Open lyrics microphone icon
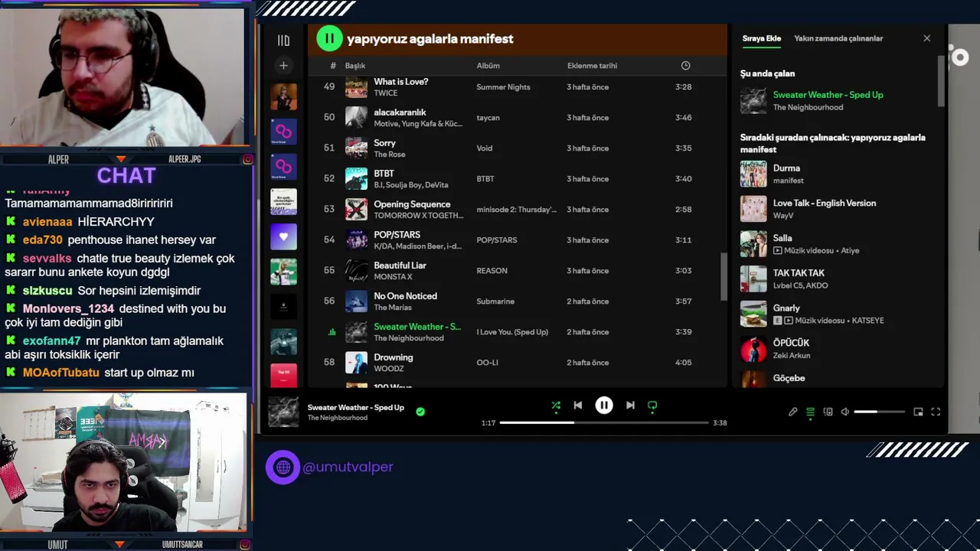980x551 pixels. pyautogui.click(x=793, y=412)
